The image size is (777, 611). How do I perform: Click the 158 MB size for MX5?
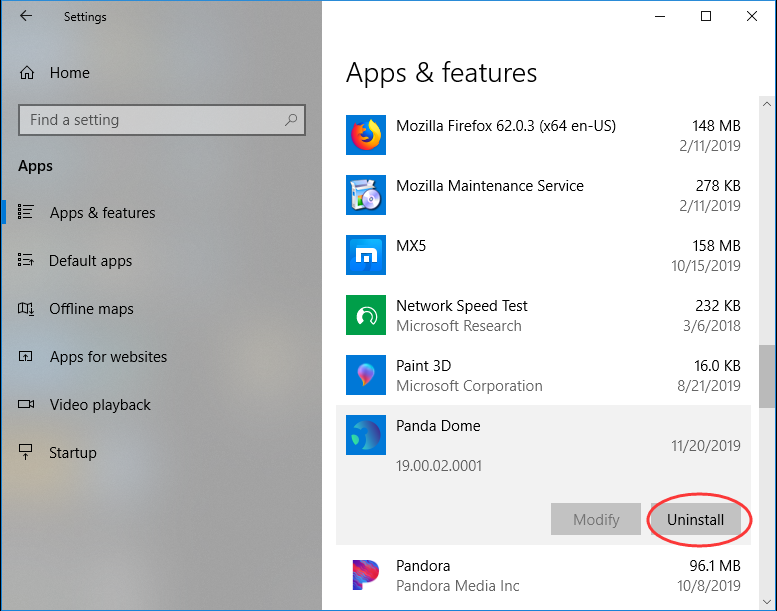[716, 246]
